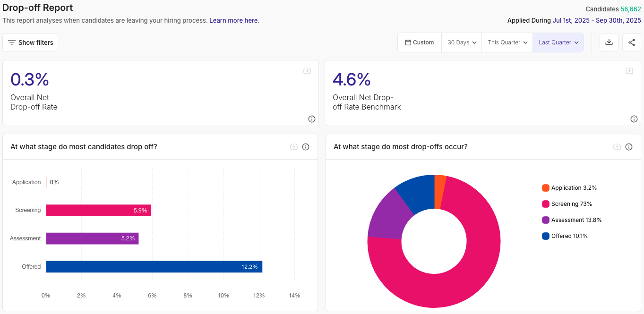Click the Show filters button
644x314 pixels.
click(x=30, y=42)
